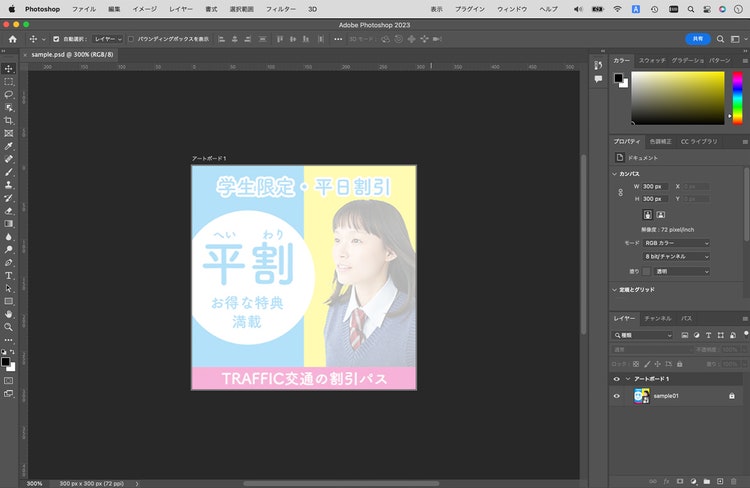Click the Home icon in options bar
The height and width of the screenshot is (488, 750).
[12, 39]
